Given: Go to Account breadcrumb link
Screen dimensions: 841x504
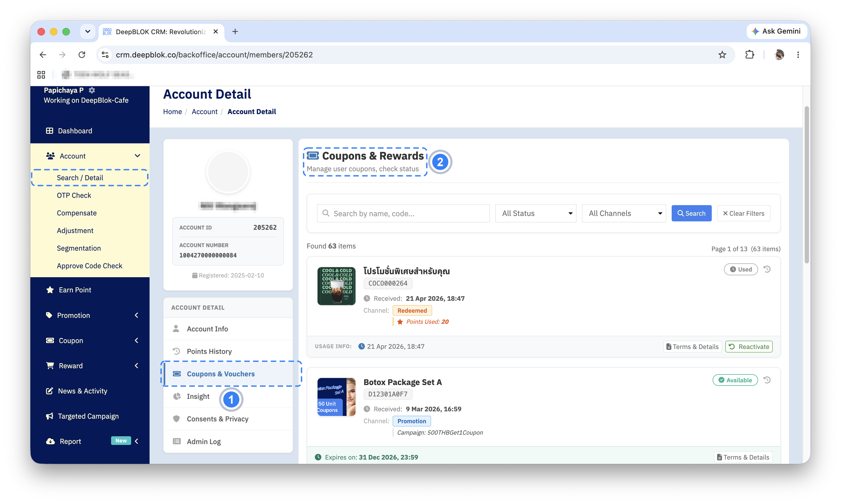Looking at the screenshot, I should click(x=204, y=112).
